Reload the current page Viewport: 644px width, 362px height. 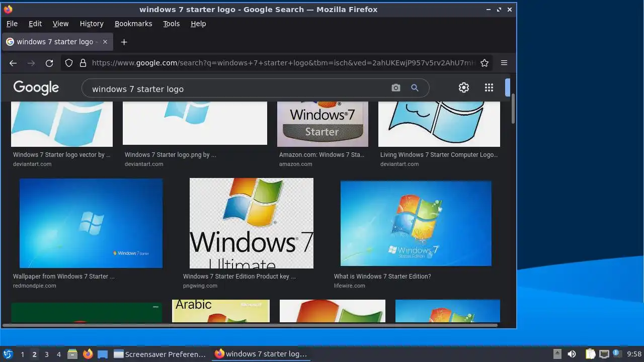[x=49, y=63]
